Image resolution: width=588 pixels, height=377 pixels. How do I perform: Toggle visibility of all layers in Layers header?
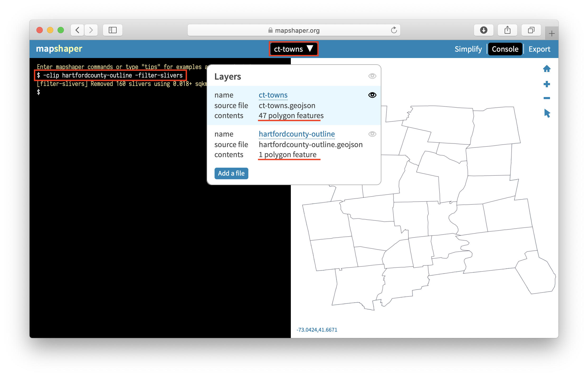point(372,76)
